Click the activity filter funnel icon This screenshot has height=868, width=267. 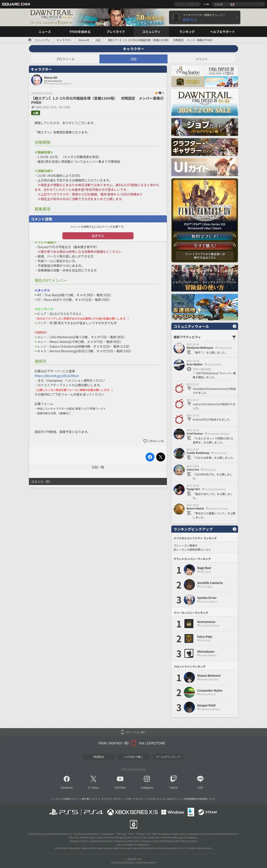click(234, 337)
